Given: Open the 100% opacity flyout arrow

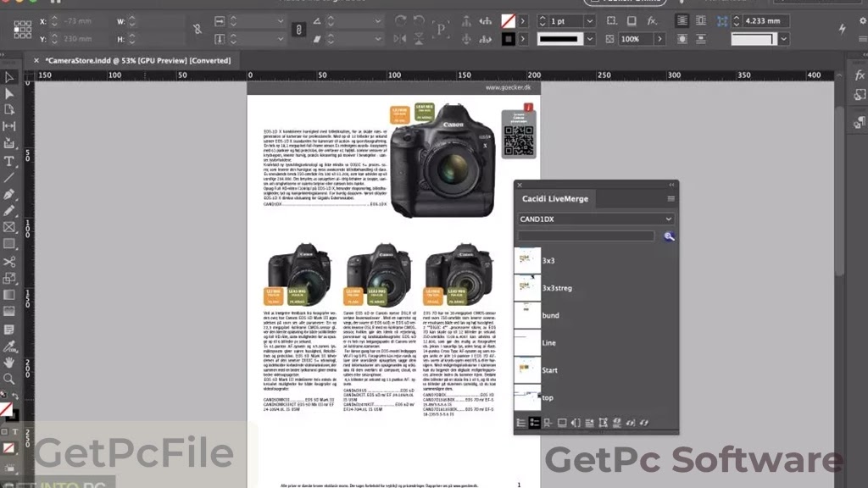Looking at the screenshot, I should [x=659, y=39].
